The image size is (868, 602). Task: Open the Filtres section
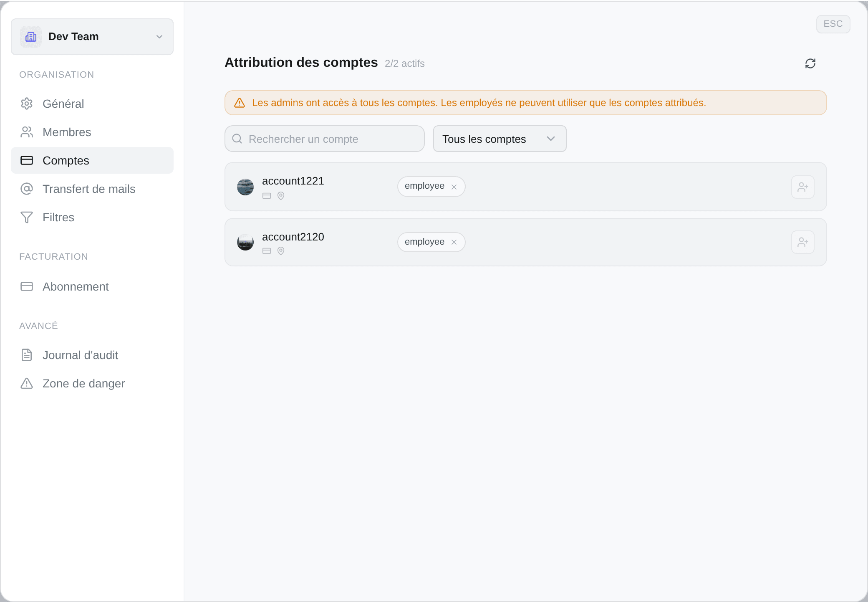click(x=92, y=217)
